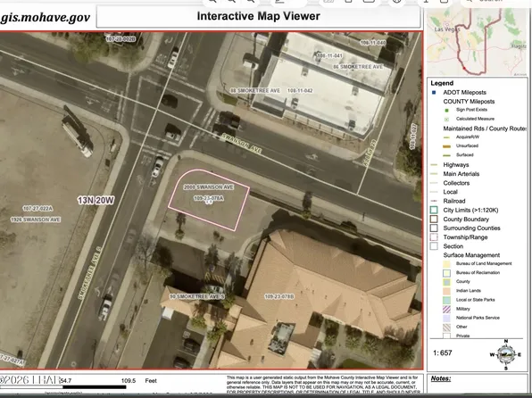Click the 1:657 map scale value

click(443, 352)
